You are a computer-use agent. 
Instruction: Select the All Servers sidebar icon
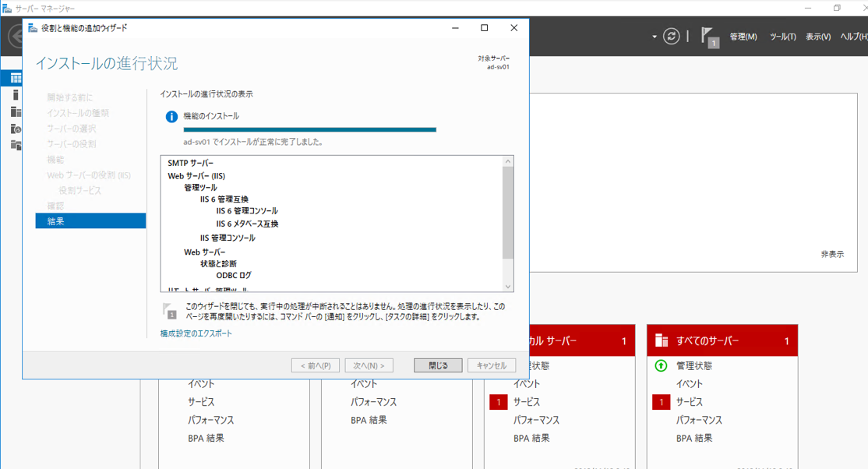pos(16,112)
